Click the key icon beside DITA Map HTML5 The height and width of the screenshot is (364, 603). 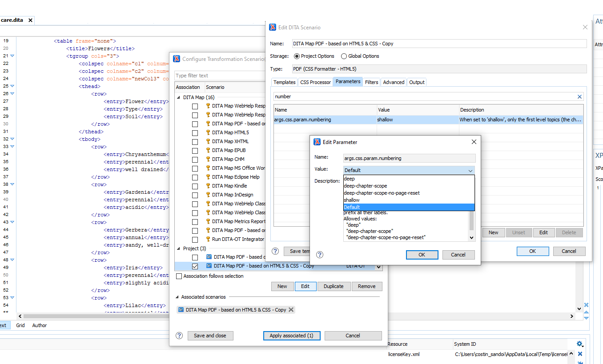[x=208, y=132]
